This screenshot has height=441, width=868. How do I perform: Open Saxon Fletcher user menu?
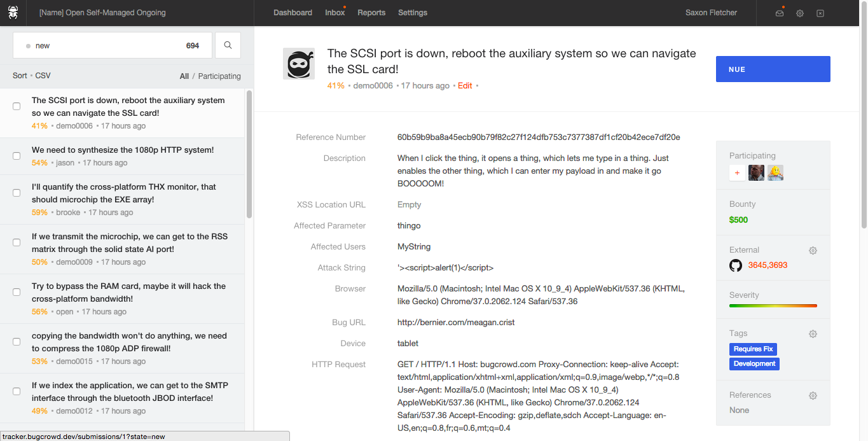click(x=711, y=13)
